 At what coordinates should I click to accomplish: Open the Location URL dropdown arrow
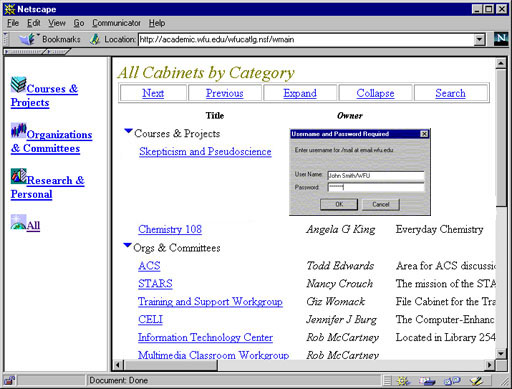479,40
